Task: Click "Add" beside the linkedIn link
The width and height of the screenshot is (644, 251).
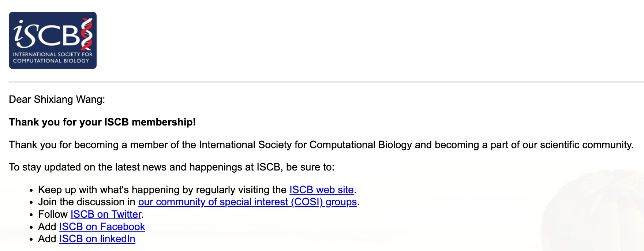Action: (47, 239)
